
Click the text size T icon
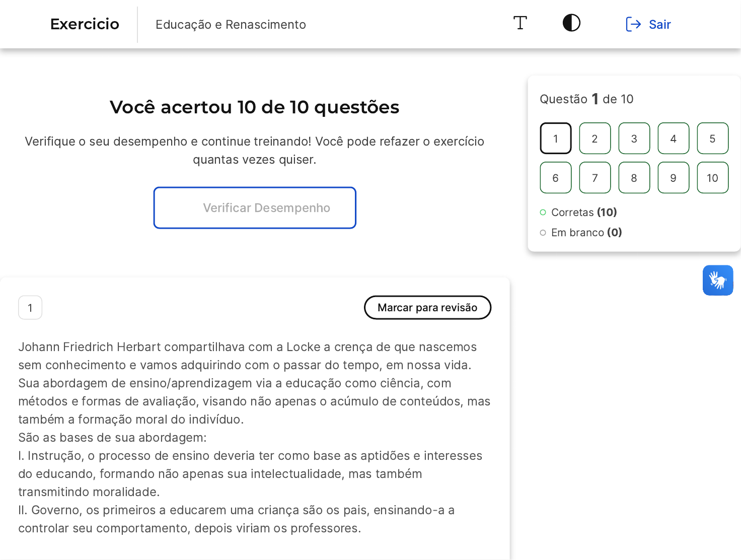520,23
